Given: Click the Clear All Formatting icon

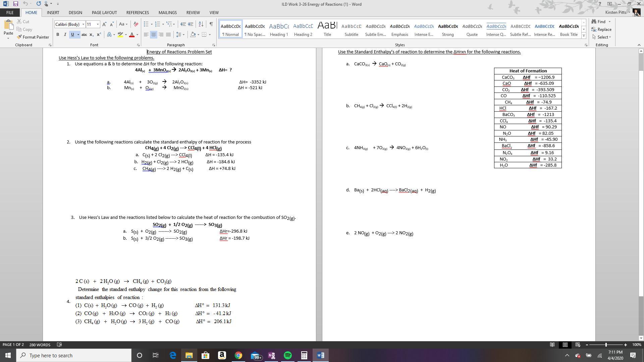Looking at the screenshot, I should click(x=136, y=24).
